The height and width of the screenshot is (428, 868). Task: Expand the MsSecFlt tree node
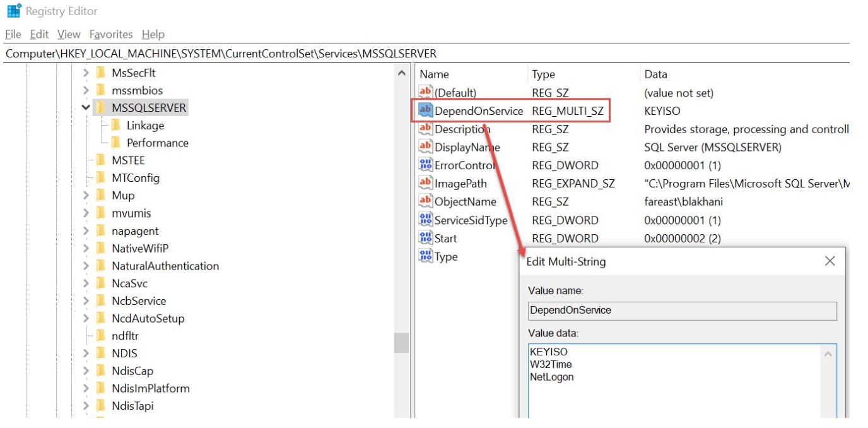[86, 73]
